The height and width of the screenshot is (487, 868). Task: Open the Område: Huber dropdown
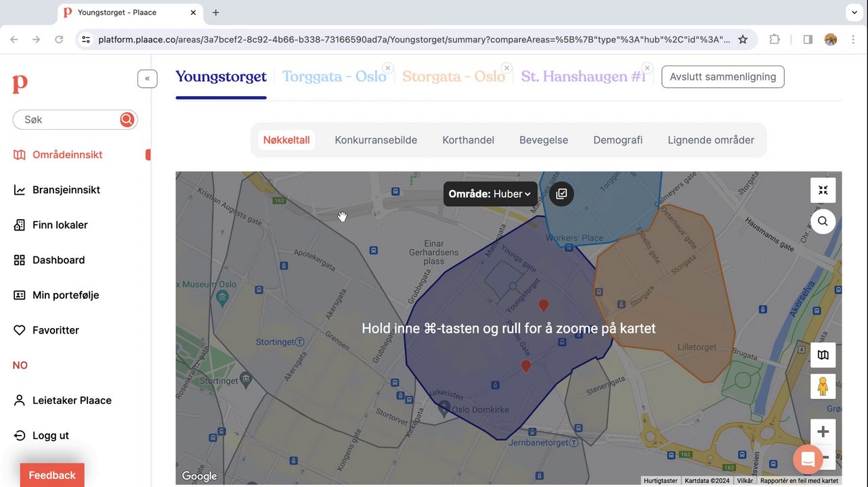490,194
